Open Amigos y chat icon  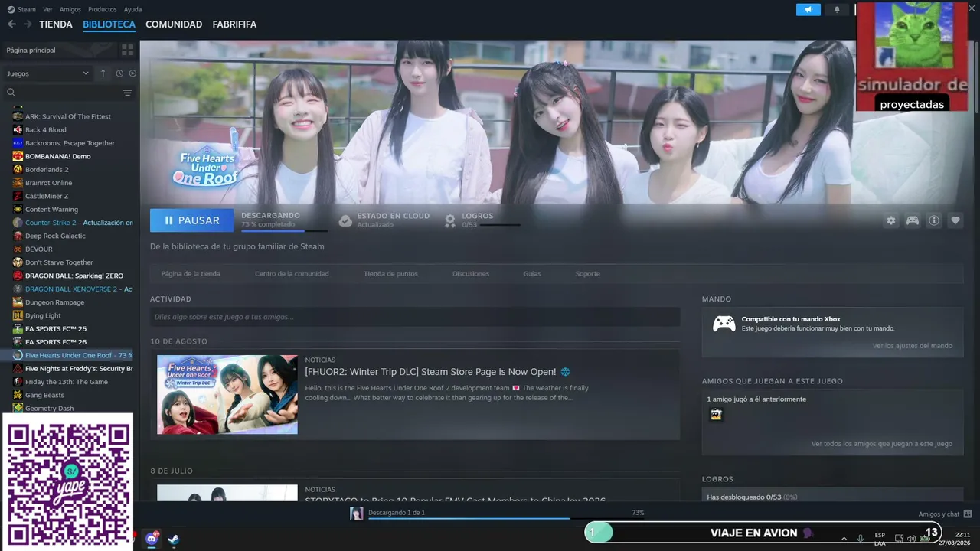(x=968, y=514)
